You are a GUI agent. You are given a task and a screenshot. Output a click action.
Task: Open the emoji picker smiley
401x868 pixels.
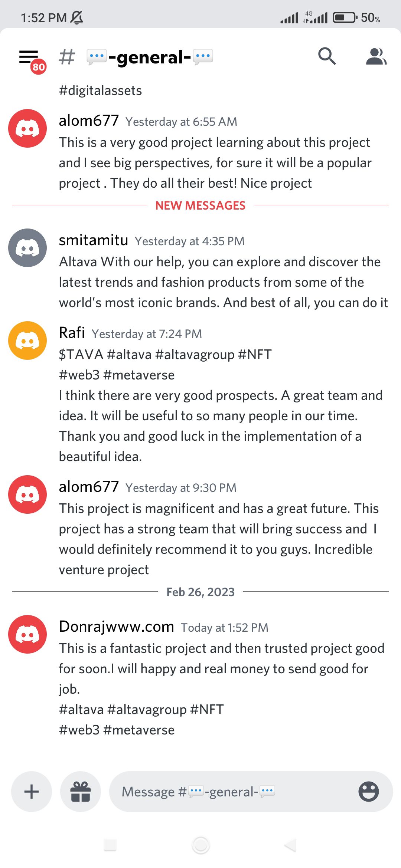[x=368, y=792]
